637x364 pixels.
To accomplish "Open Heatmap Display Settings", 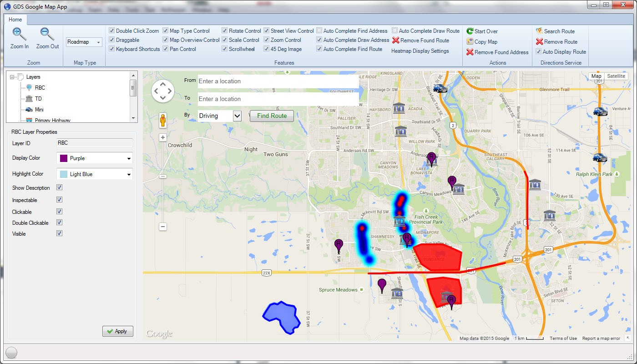I will 420,51.
